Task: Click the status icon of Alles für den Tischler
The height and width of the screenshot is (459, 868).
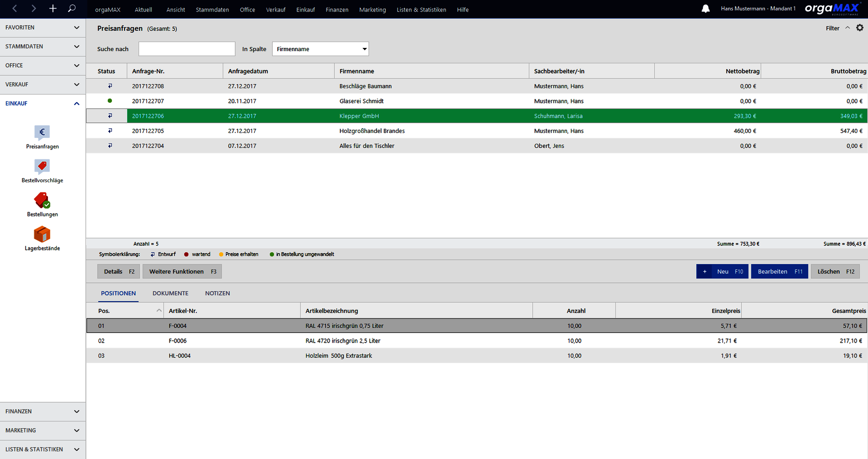Action: [110, 146]
